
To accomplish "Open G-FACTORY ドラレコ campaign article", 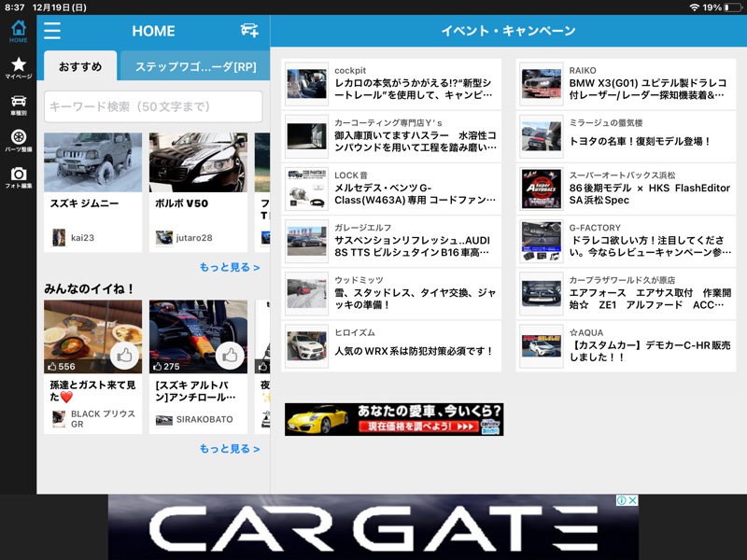I will point(626,241).
